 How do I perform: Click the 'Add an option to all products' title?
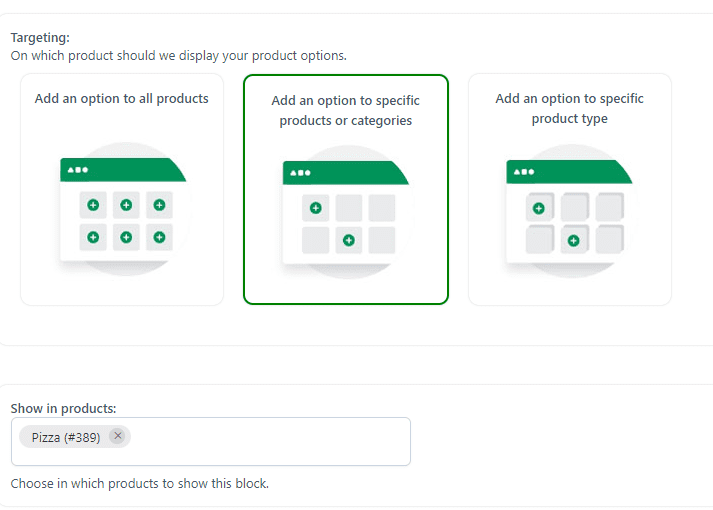point(121,99)
